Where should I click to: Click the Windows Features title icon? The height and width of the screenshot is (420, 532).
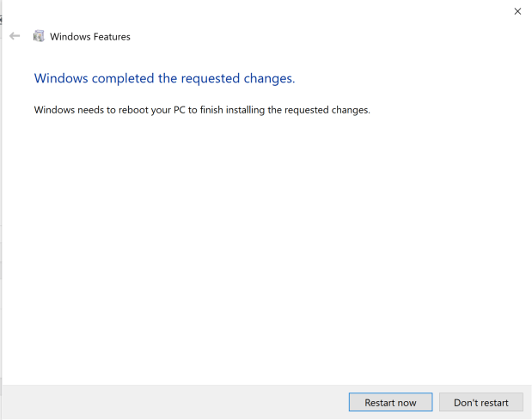click(39, 36)
